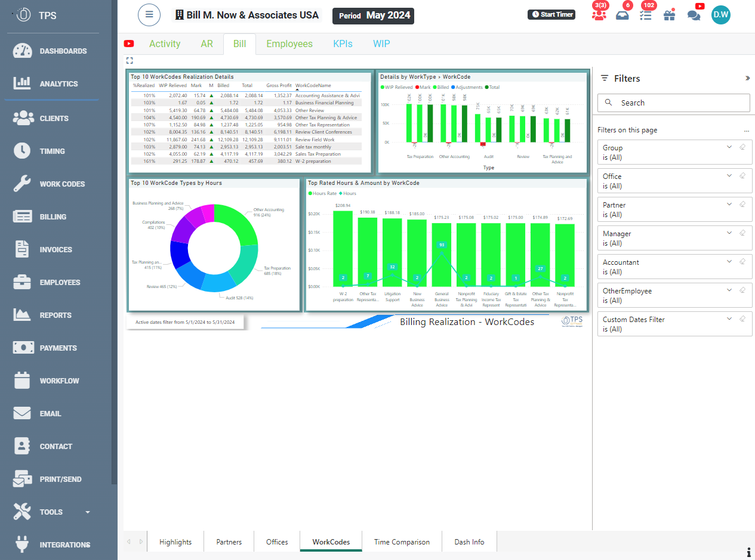Image resolution: width=755 pixels, height=560 pixels.
Task: Expand the Tools submenu arrow
Action: point(88,512)
